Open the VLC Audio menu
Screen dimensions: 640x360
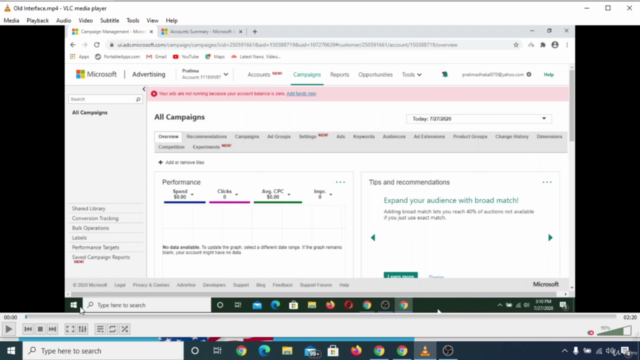[63, 20]
